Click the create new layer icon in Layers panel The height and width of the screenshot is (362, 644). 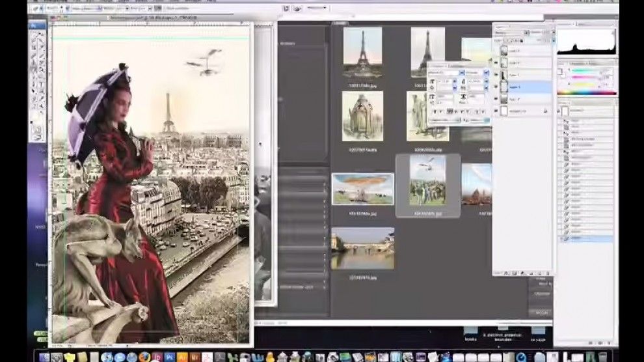[540, 273]
